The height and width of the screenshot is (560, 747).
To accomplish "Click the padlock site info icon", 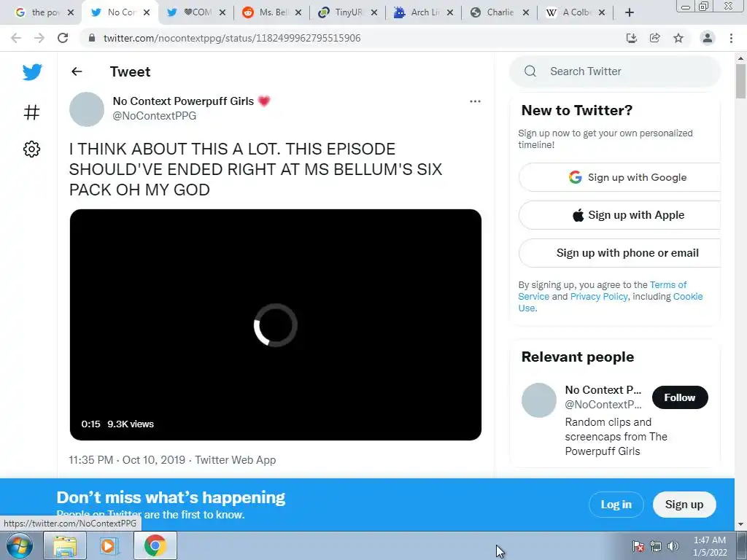I will point(92,38).
